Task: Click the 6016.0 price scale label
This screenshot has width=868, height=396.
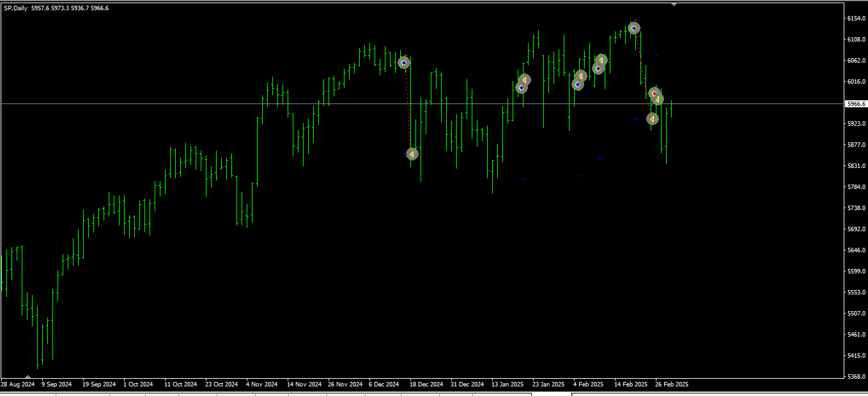Action: click(x=856, y=82)
